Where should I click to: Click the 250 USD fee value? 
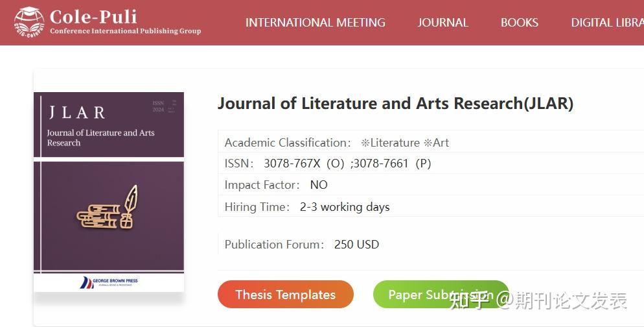pos(356,245)
